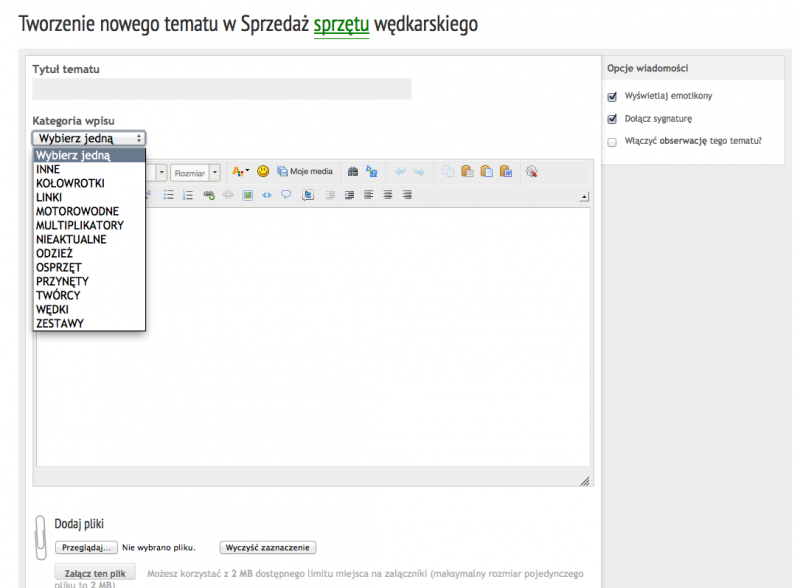Open the emoticon smiley picker

pos(264,171)
